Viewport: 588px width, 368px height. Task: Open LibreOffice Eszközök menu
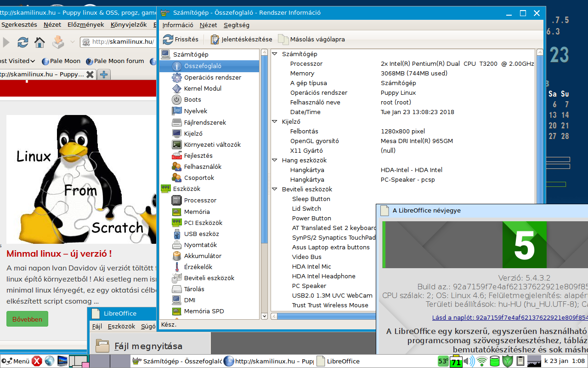pyautogui.click(x=121, y=327)
